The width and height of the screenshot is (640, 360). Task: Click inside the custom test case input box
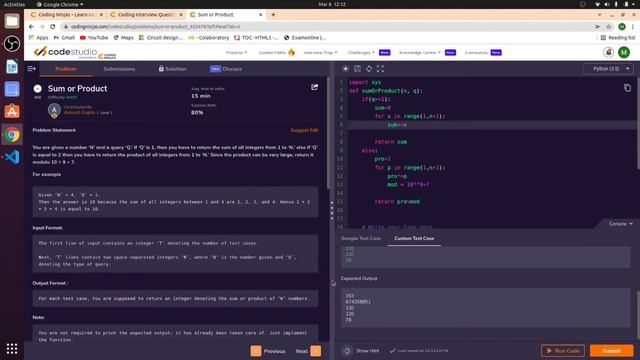[485, 257]
